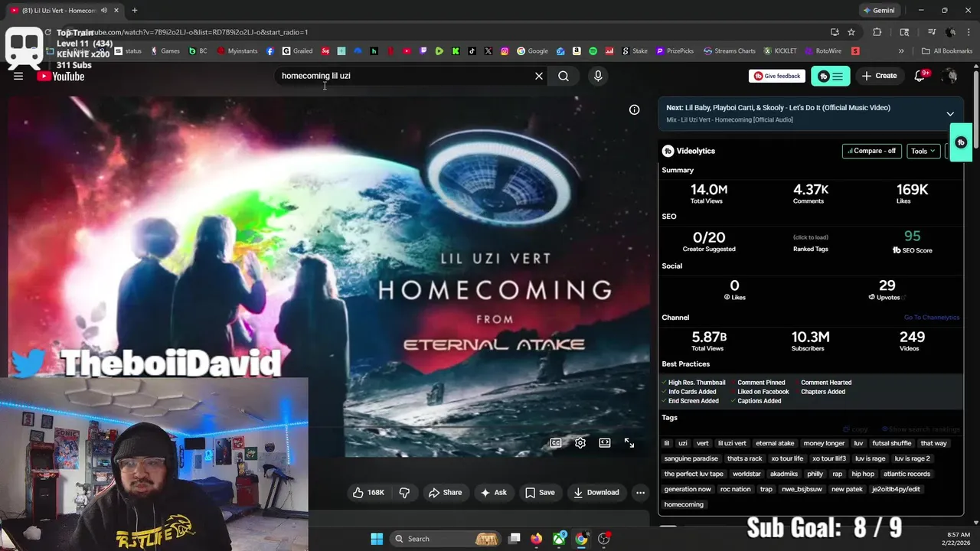
Task: Open the YouTube hamburger guide menu
Action: click(x=18, y=76)
